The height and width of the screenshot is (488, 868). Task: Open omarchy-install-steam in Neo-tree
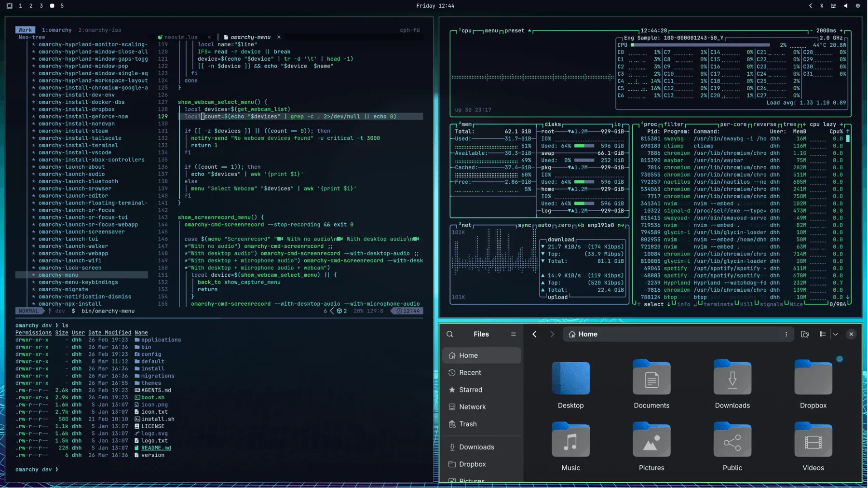click(x=73, y=131)
